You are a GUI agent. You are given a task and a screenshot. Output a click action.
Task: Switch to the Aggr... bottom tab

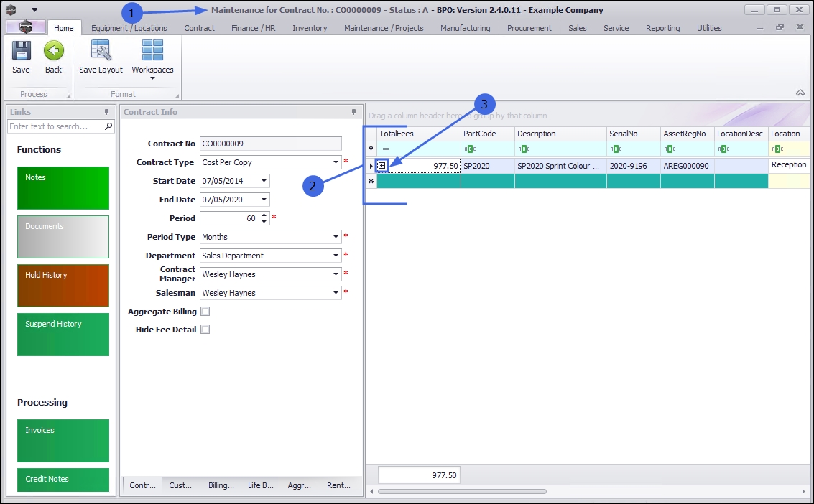pyautogui.click(x=300, y=485)
